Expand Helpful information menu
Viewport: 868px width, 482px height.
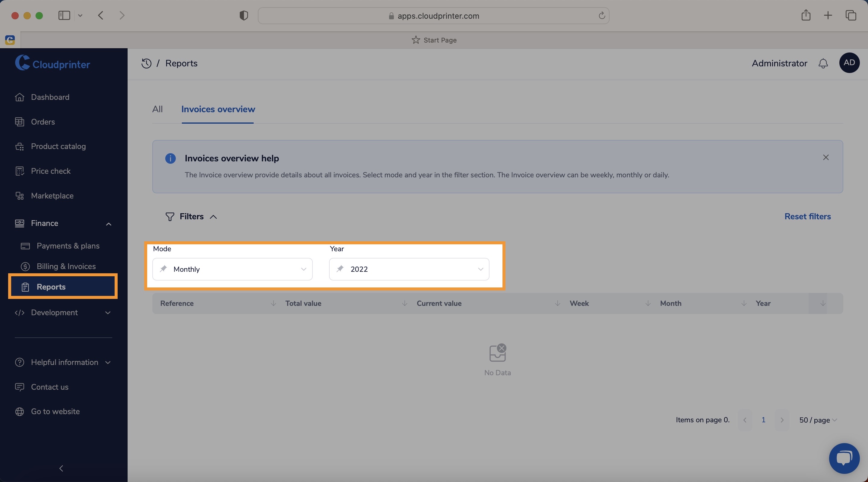pyautogui.click(x=108, y=362)
